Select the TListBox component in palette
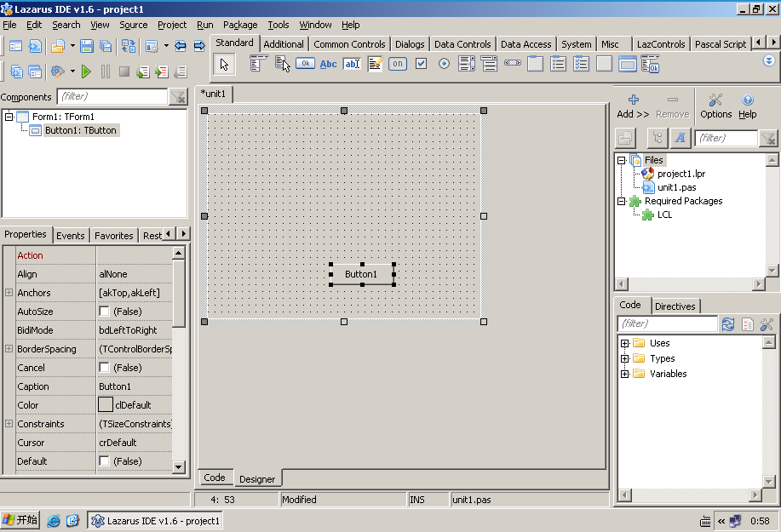The image size is (781, 532). click(x=467, y=64)
